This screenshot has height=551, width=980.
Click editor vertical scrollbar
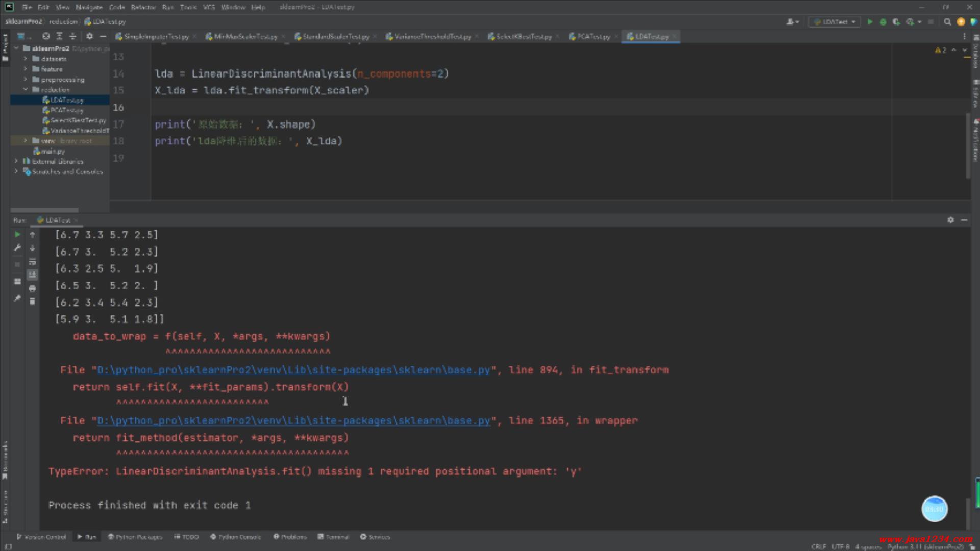[967, 145]
